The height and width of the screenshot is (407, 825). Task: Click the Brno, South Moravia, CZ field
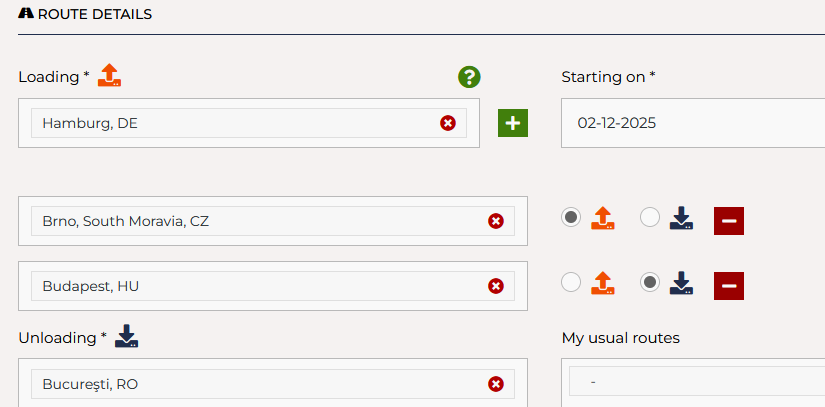coord(250,221)
